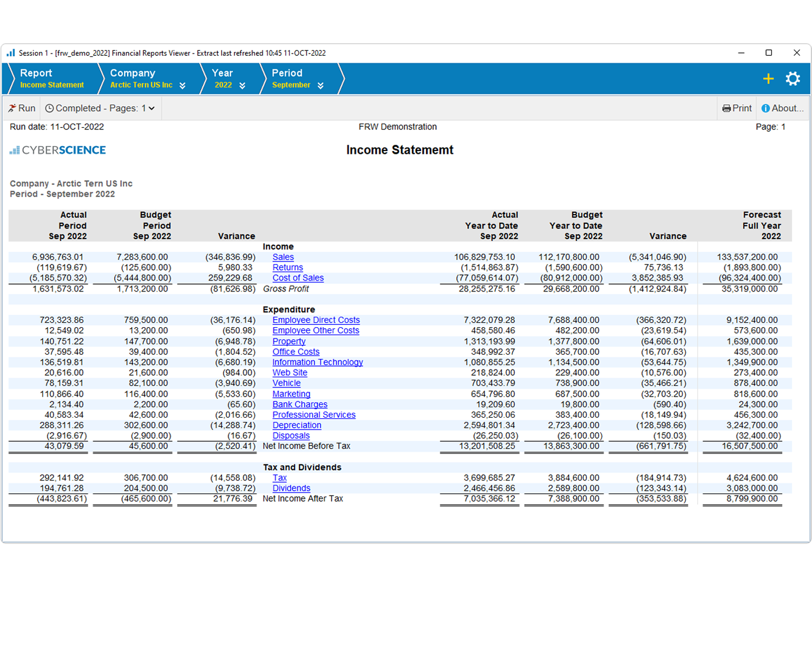
Task: Click the Cost of Sales link
Action: 298,277
